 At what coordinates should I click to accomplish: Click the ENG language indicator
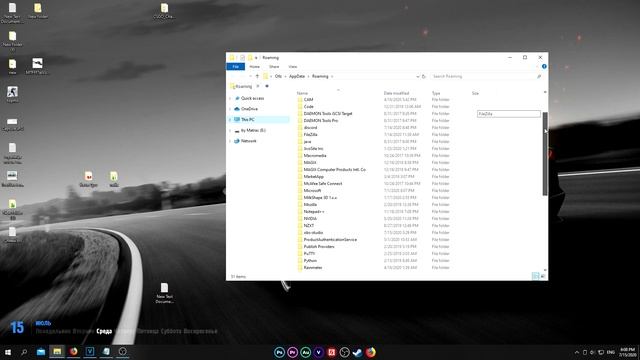coord(611,352)
